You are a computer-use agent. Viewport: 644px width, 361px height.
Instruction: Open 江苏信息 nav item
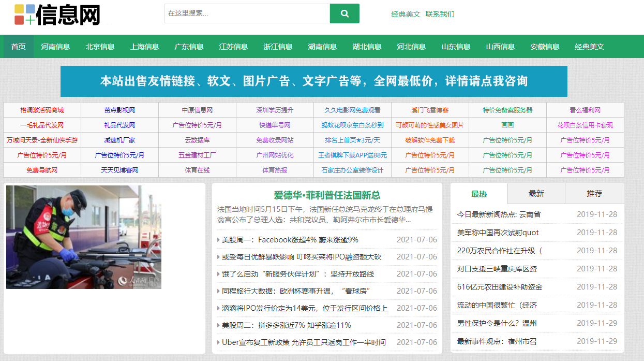click(233, 47)
